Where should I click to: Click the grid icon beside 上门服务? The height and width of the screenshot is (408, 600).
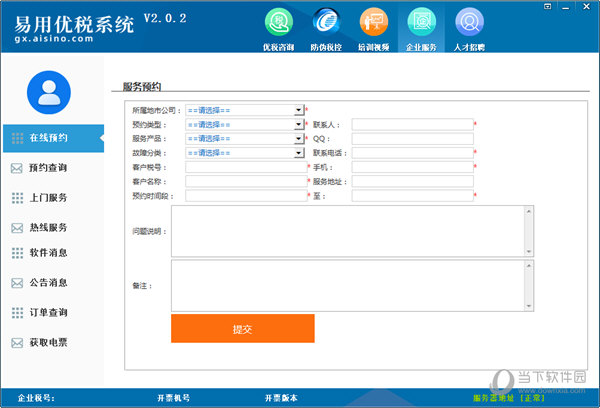[x=17, y=198]
